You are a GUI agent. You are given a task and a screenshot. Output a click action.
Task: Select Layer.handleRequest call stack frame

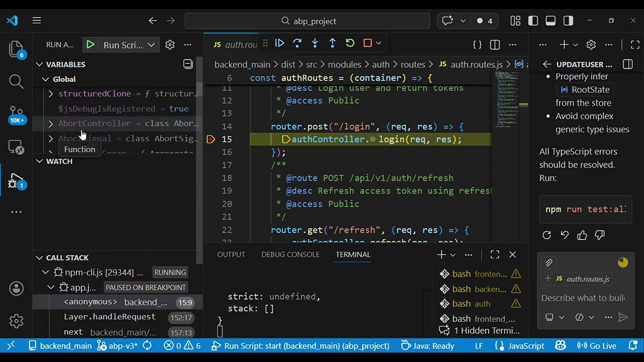[118, 317]
